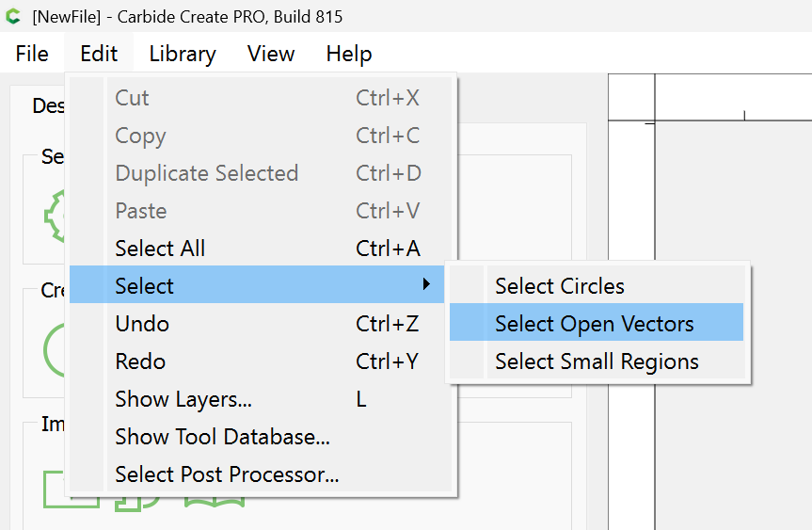
Task: Open the View menu
Action: [x=271, y=54]
